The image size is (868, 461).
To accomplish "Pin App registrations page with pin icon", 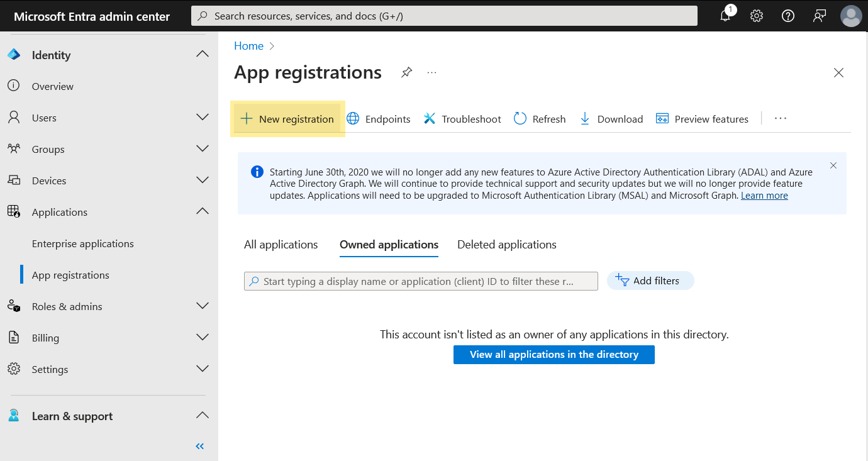I will [x=406, y=72].
